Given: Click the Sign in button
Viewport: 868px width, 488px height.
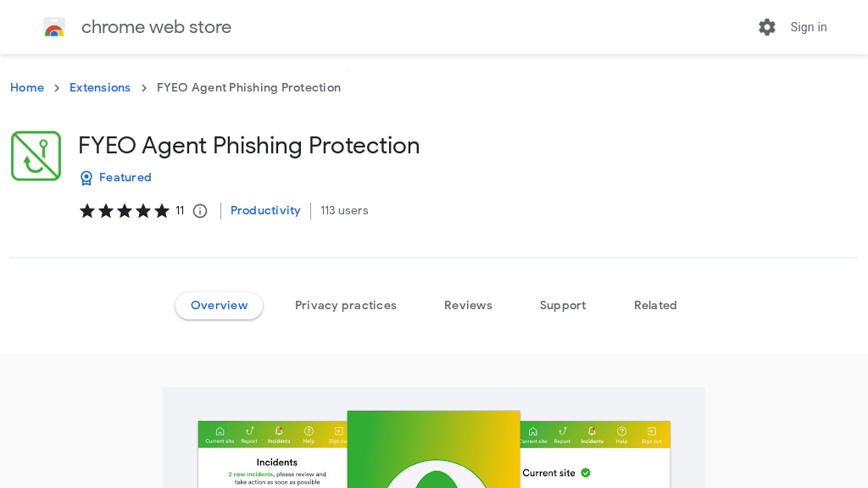Looking at the screenshot, I should (x=808, y=27).
